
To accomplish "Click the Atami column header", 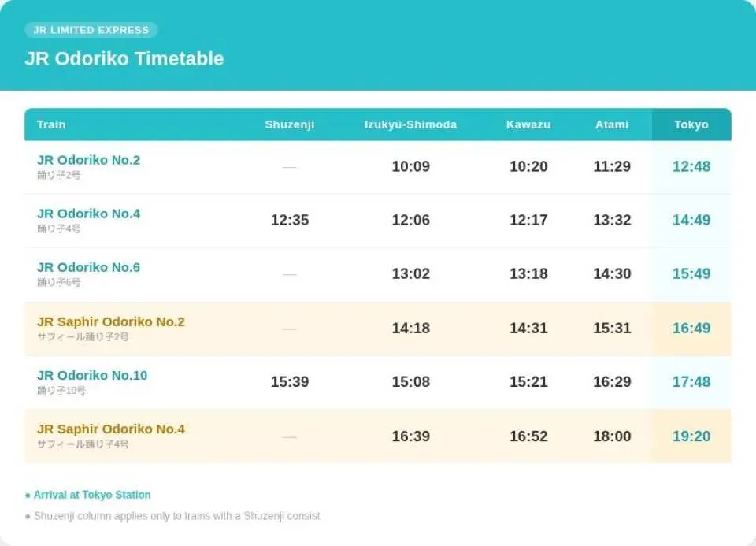I will [x=612, y=124].
